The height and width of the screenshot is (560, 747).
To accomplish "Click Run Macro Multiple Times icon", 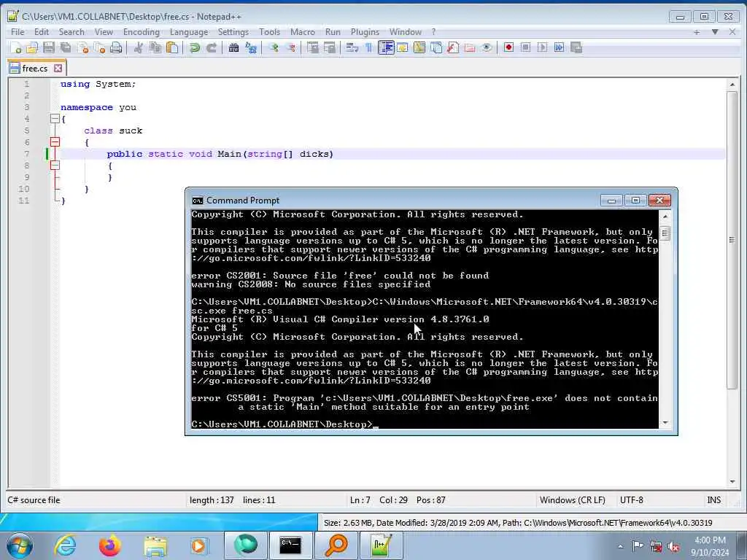I will click(x=559, y=47).
